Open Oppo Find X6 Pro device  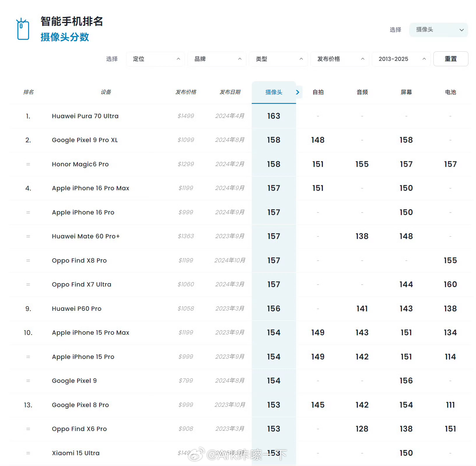tap(79, 429)
